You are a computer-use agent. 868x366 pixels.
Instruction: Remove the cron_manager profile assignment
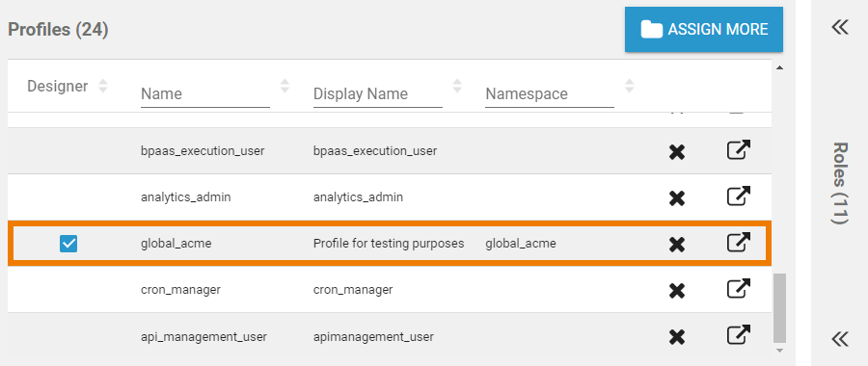(x=676, y=291)
